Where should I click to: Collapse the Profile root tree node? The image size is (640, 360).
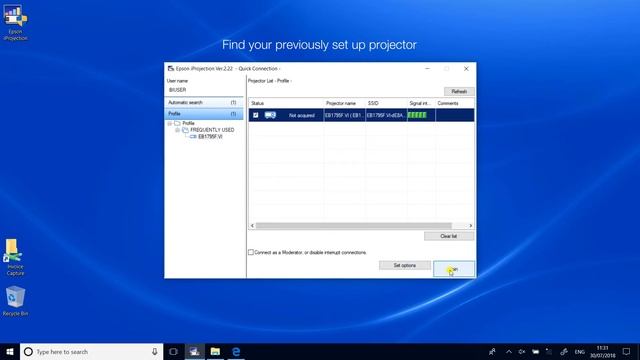tap(170, 123)
